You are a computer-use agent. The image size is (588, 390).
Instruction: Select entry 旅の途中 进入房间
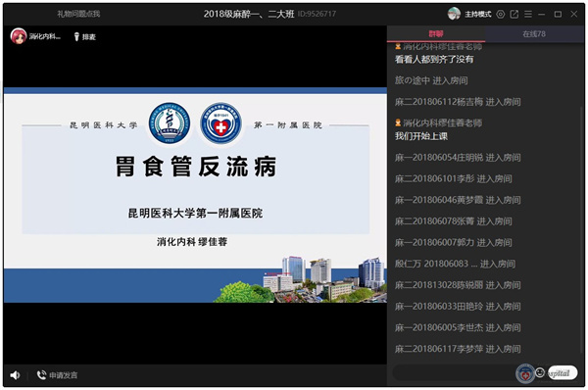point(431,80)
